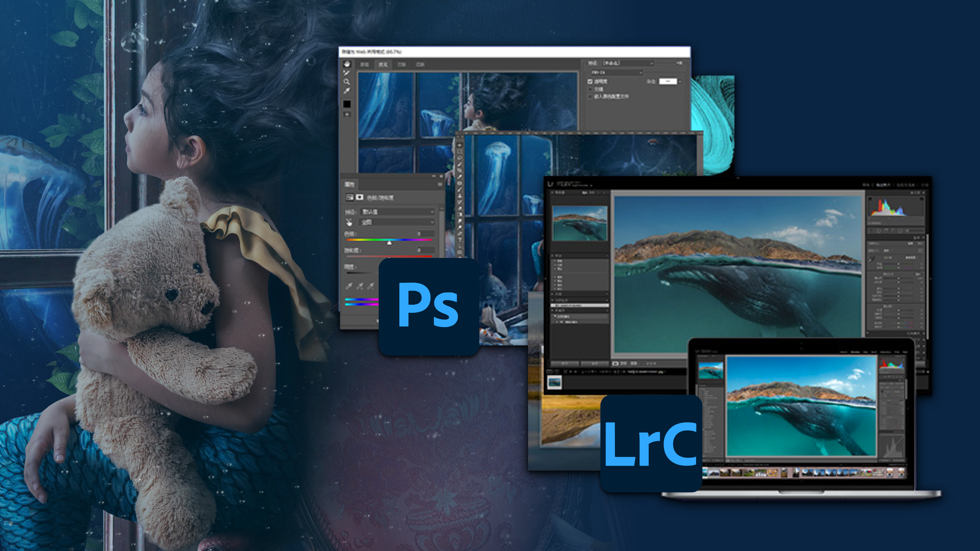
Task: Click the red Saturation slider track
Action: [389, 256]
